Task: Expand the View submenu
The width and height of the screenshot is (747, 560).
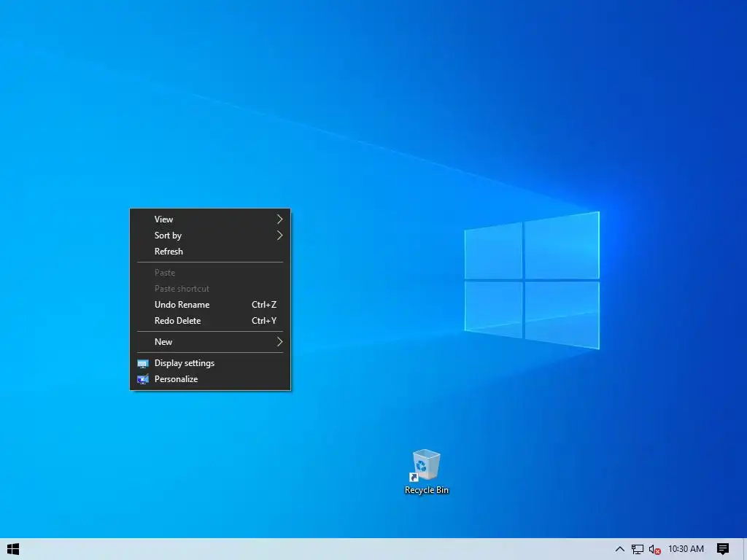Action: 210,219
